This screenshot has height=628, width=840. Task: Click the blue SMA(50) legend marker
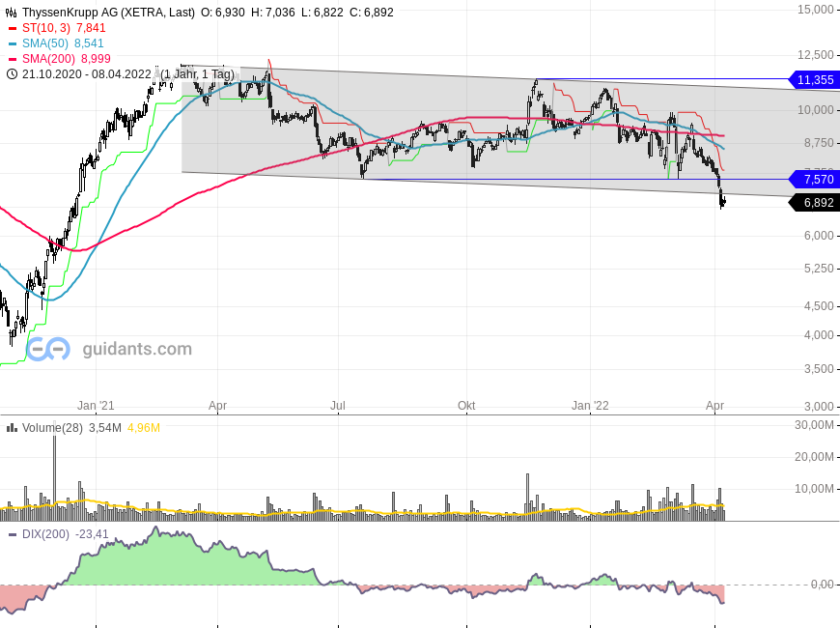pyautogui.click(x=13, y=44)
